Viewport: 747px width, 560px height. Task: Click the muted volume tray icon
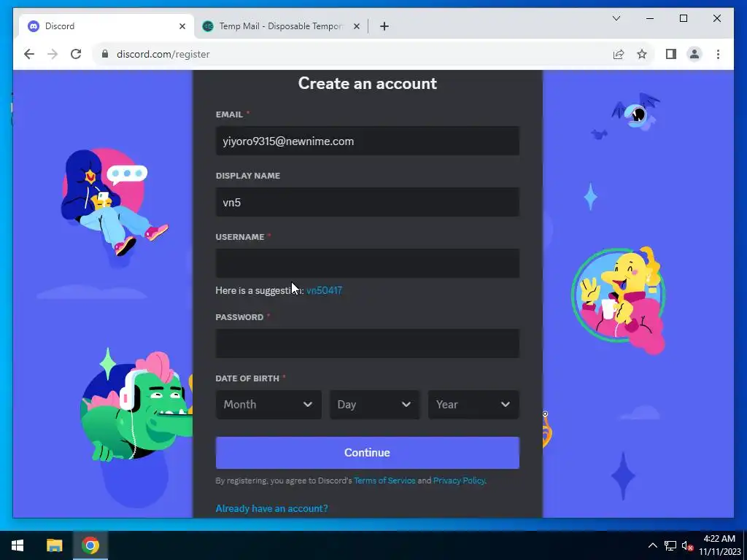click(x=687, y=545)
